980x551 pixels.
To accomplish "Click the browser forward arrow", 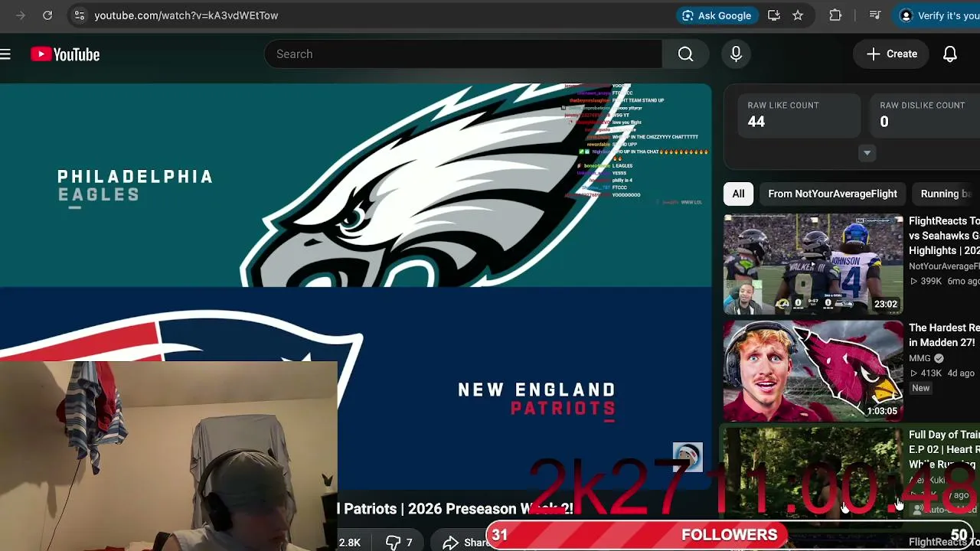I will click(21, 15).
